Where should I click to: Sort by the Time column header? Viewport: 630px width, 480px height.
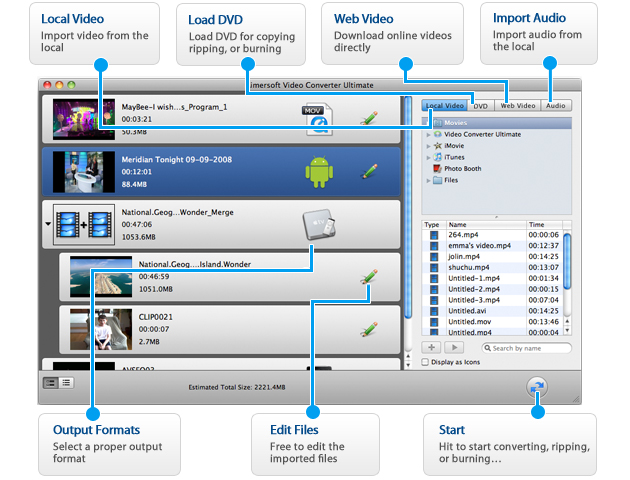point(544,225)
